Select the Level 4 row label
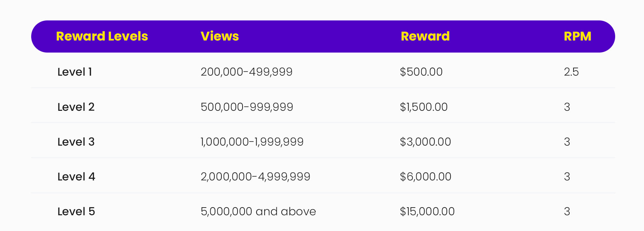 coord(76,176)
